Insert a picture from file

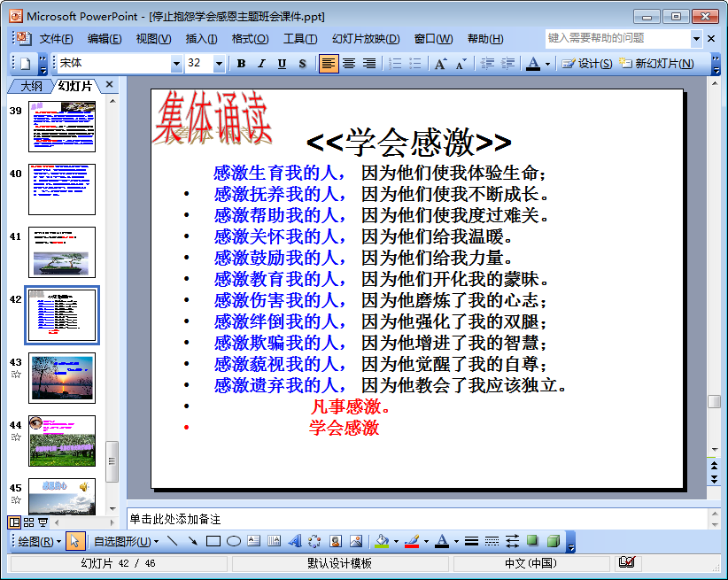click(x=356, y=541)
